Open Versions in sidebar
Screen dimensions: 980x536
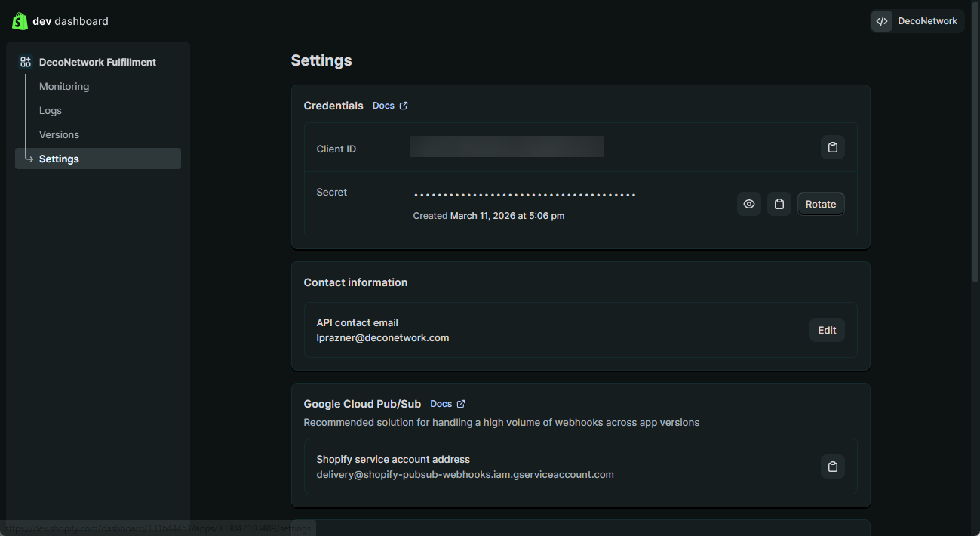59,134
